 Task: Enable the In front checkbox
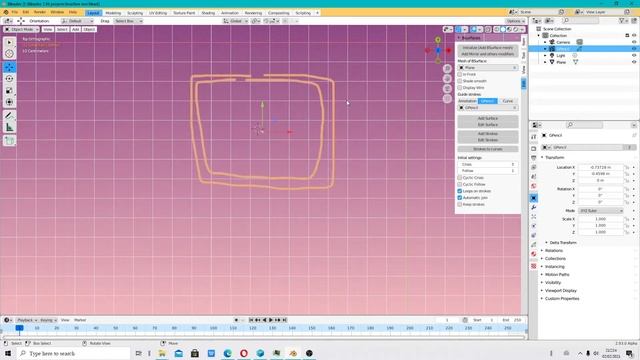(x=460, y=74)
